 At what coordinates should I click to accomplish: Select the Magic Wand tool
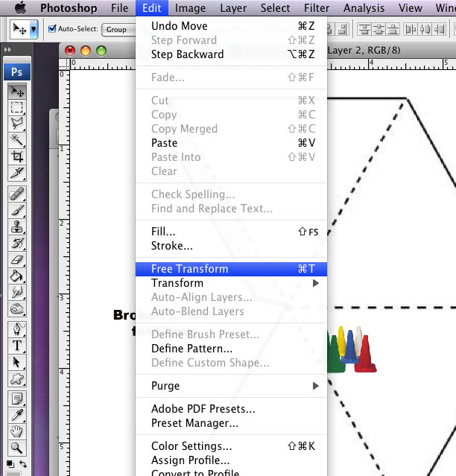click(x=17, y=140)
